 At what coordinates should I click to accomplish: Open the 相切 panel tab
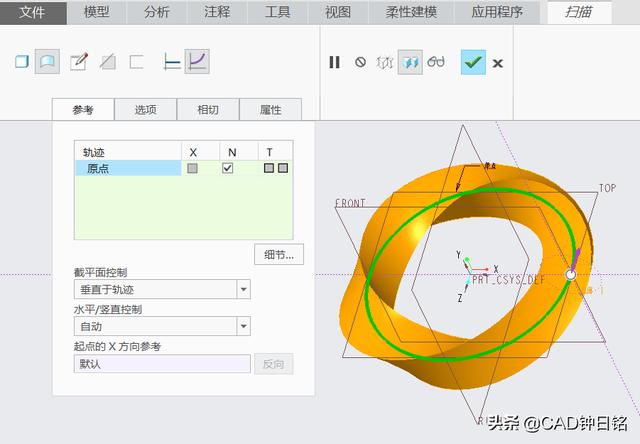pos(208,110)
